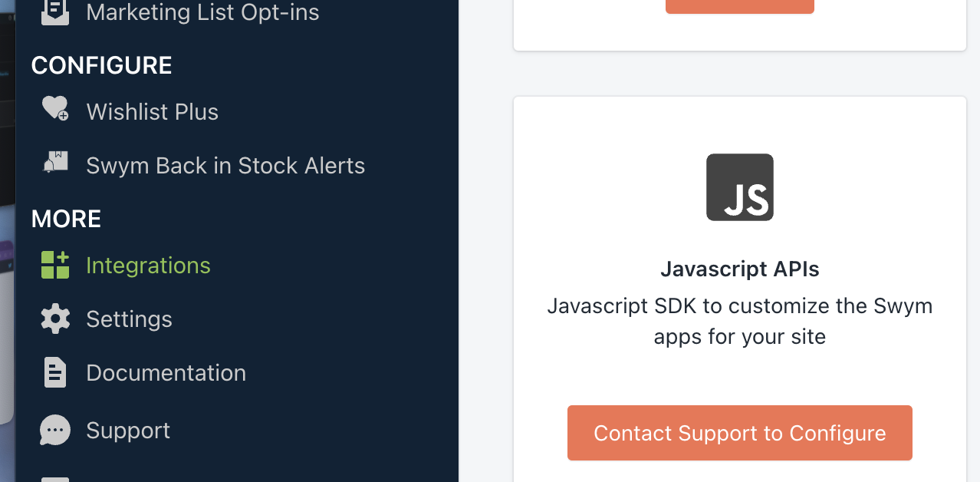Screen dimensions: 980x482
Task: Open Documentation from the sidebar
Action: pyautogui.click(x=166, y=373)
